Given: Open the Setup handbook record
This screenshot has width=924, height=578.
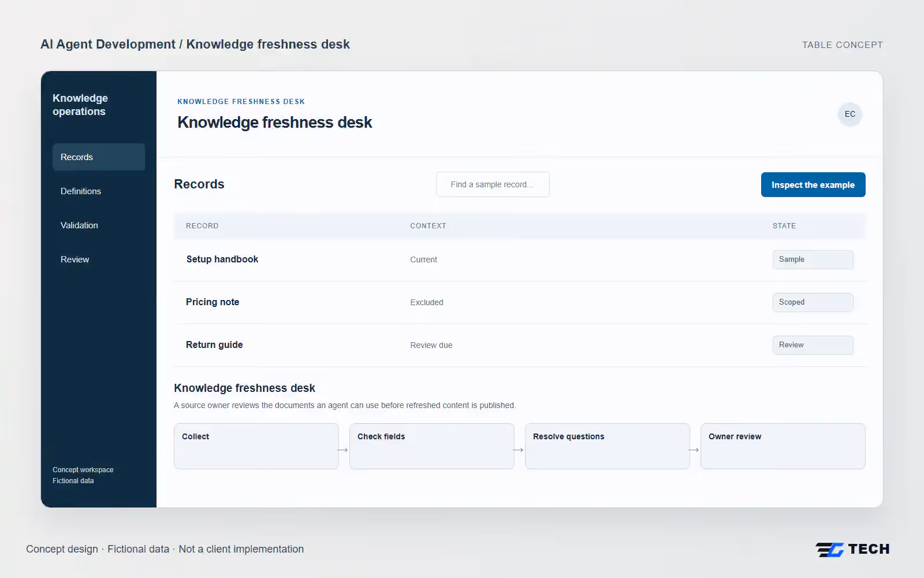Looking at the screenshot, I should (x=222, y=260).
